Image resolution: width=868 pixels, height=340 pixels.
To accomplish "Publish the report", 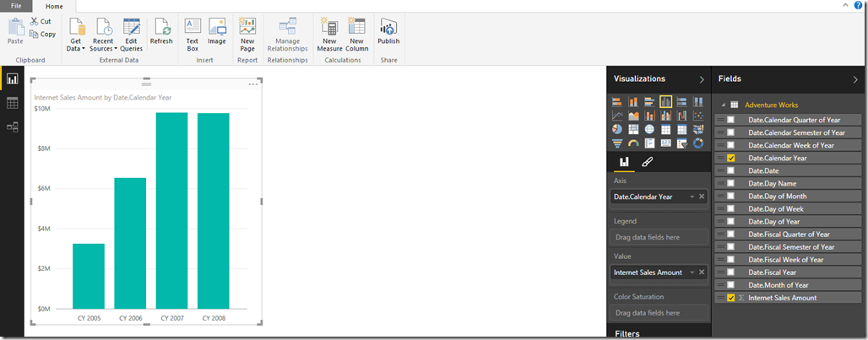I will pyautogui.click(x=388, y=31).
